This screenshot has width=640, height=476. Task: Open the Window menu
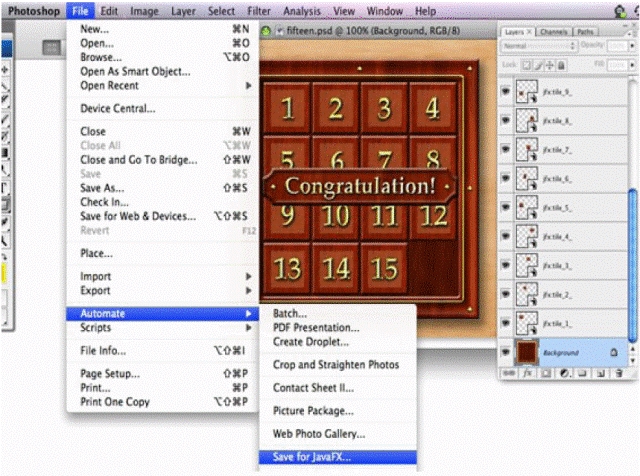point(384,11)
